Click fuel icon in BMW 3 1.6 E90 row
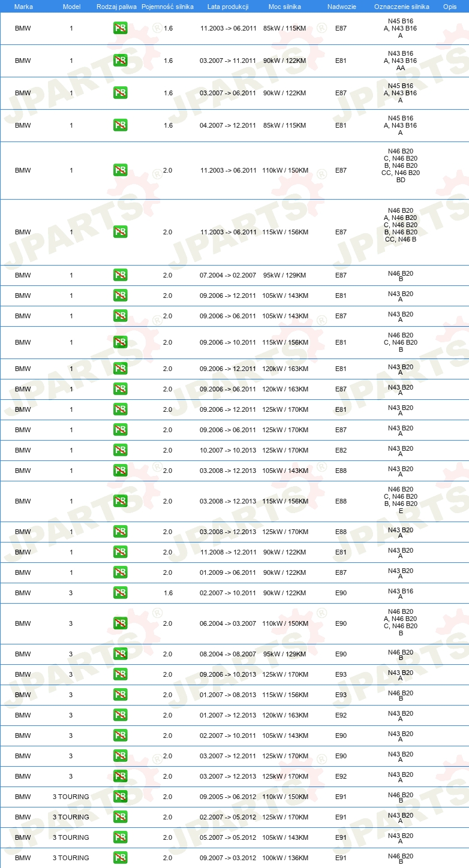The width and height of the screenshot is (469, 868). tap(120, 593)
